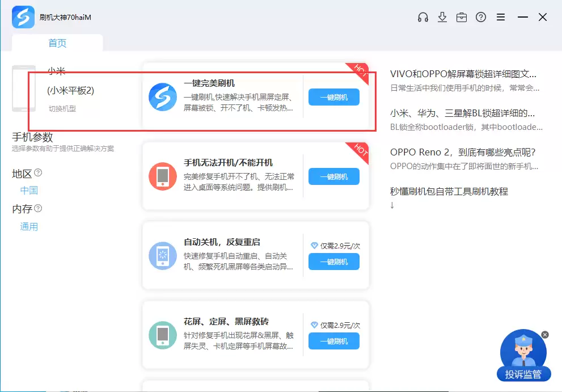Image resolution: width=562 pixels, height=392 pixels.
Task: Click the 投诉监管 button
Action: [523, 374]
